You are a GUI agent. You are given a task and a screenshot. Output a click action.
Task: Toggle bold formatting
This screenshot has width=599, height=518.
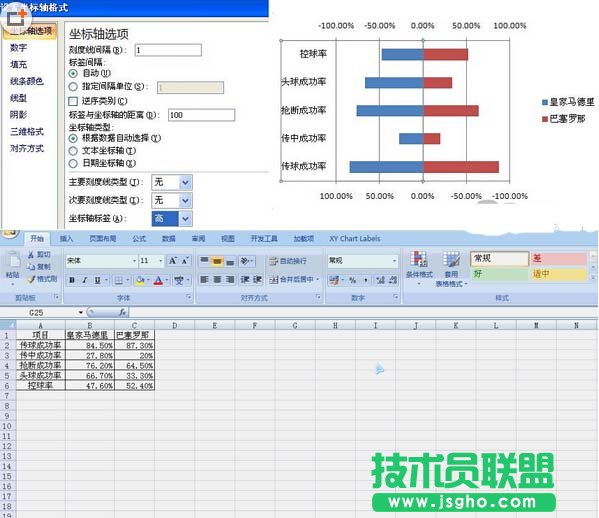72,280
